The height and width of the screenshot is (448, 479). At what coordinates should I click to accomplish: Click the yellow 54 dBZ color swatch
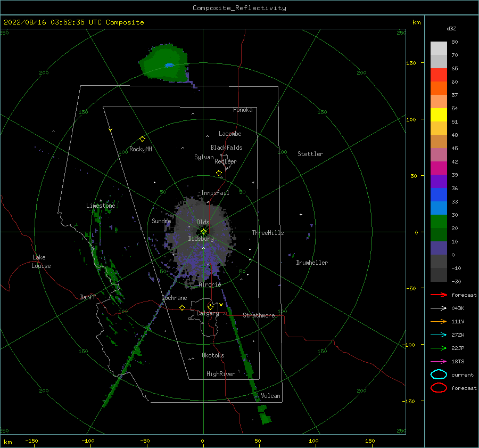[x=439, y=115]
